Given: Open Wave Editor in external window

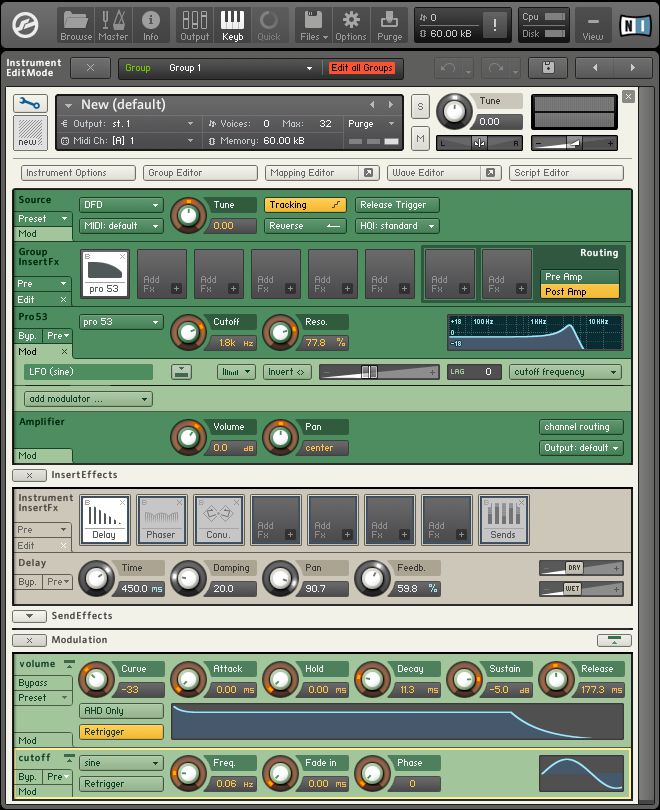Looking at the screenshot, I should pyautogui.click(x=491, y=173).
